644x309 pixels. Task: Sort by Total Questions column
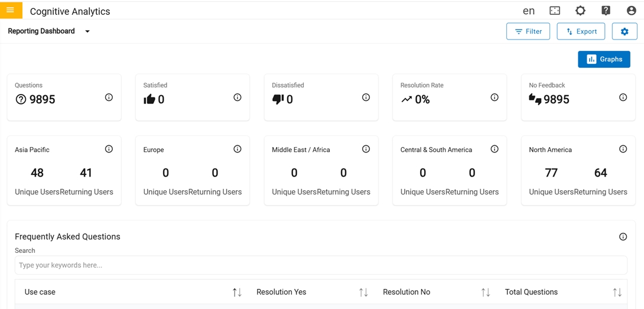coord(617,292)
